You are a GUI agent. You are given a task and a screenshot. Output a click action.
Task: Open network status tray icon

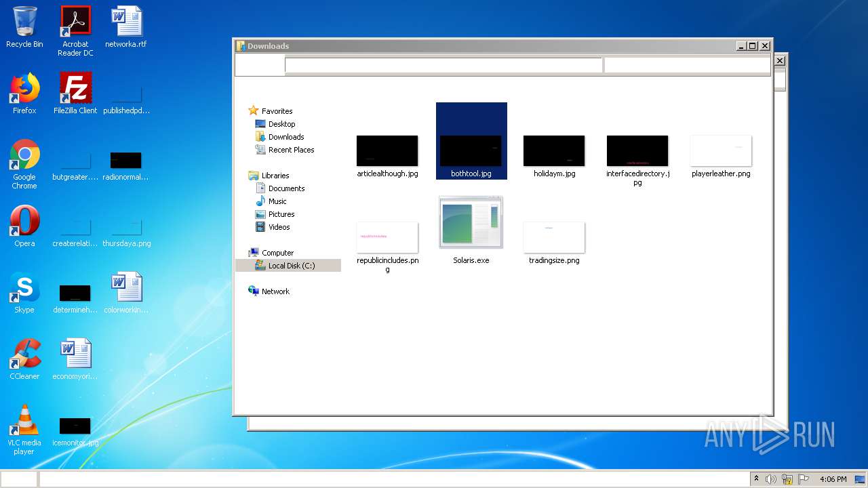(x=787, y=479)
